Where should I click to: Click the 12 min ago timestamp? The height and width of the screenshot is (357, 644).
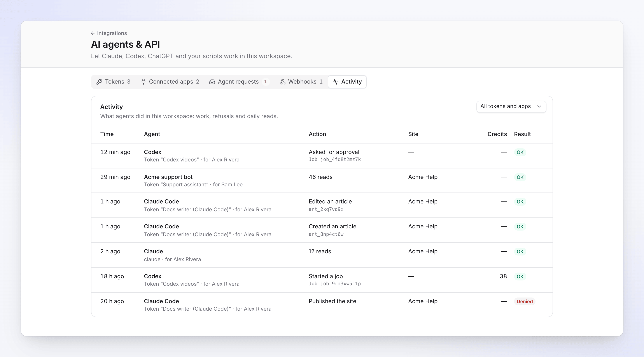(x=115, y=152)
